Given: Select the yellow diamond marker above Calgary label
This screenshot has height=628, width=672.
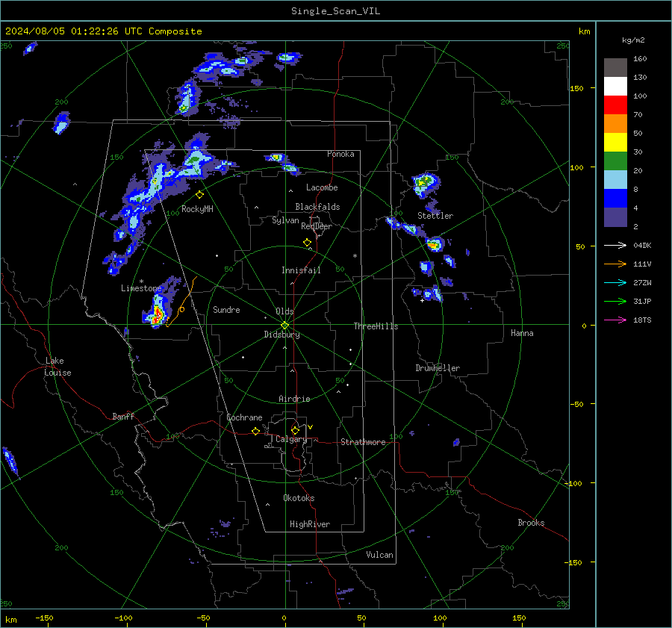Looking at the screenshot, I should (295, 430).
